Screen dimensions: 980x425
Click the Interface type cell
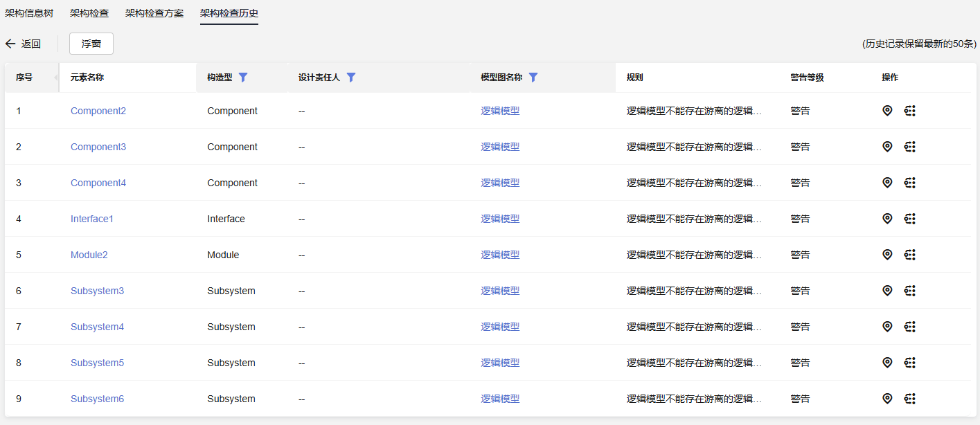(226, 219)
